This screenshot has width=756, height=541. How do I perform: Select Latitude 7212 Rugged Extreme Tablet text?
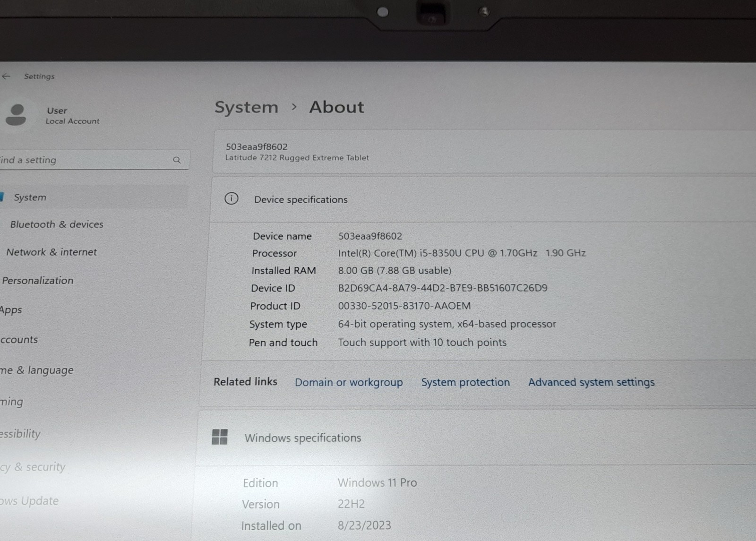click(x=297, y=158)
